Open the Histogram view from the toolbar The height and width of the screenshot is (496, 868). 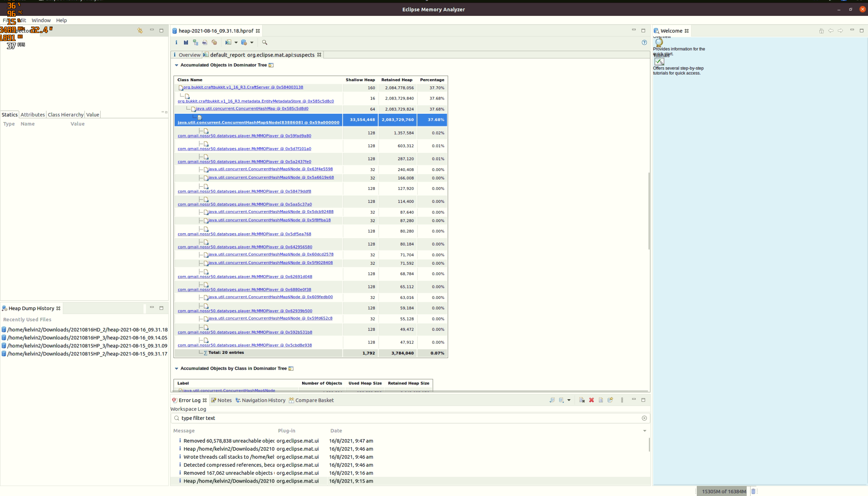pyautogui.click(x=186, y=42)
